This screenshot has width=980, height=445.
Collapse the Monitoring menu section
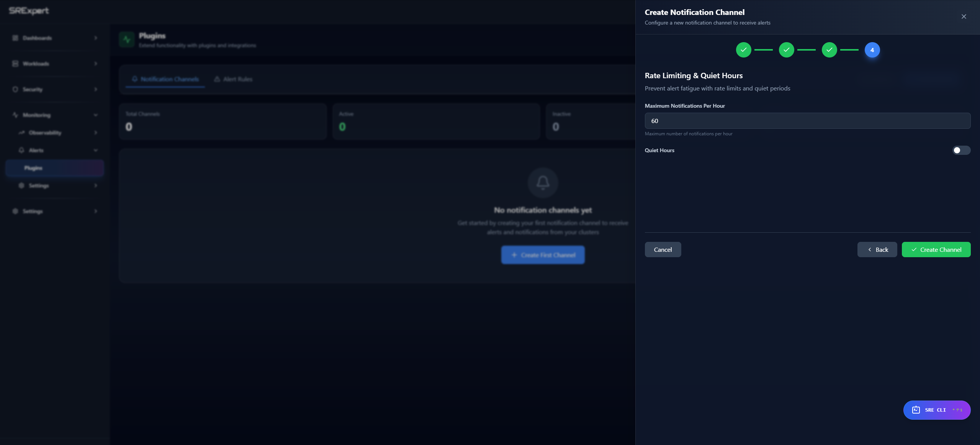[x=95, y=115]
